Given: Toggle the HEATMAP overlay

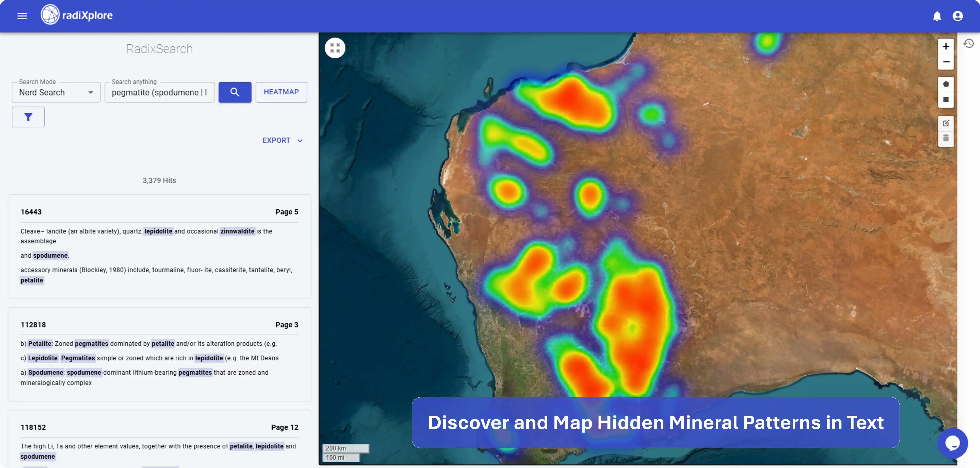Looking at the screenshot, I should tap(281, 92).
